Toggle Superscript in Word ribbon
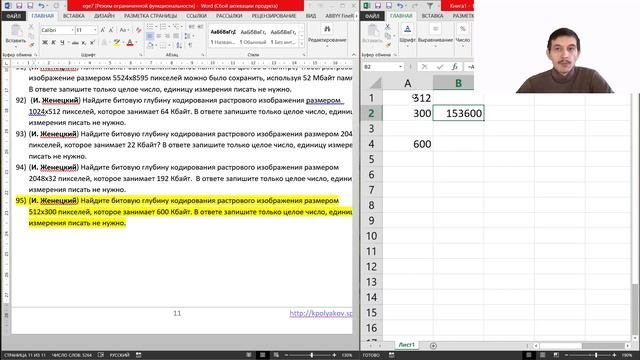 tap(93, 42)
